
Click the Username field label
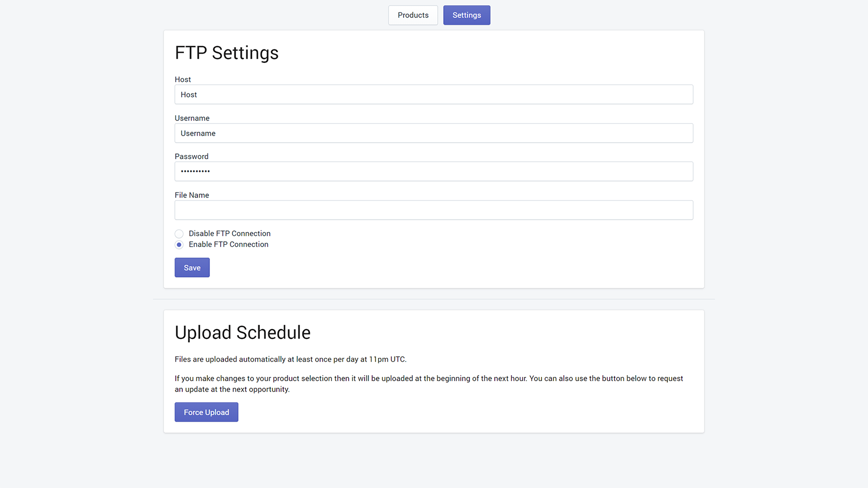(x=192, y=118)
